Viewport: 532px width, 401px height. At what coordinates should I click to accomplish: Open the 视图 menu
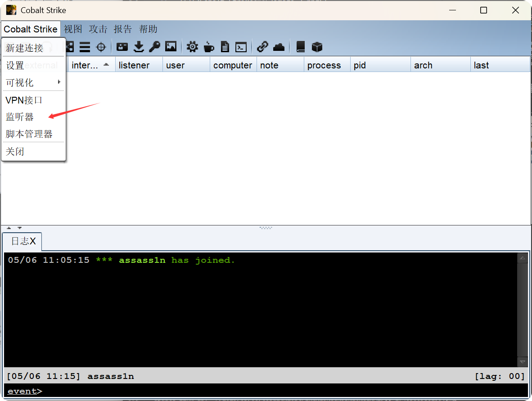click(73, 29)
